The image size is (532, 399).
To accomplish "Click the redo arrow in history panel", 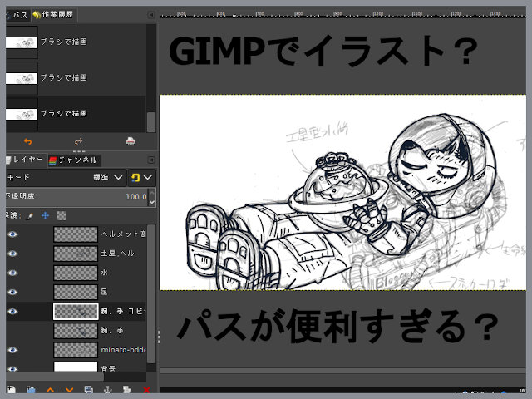I will [78, 141].
